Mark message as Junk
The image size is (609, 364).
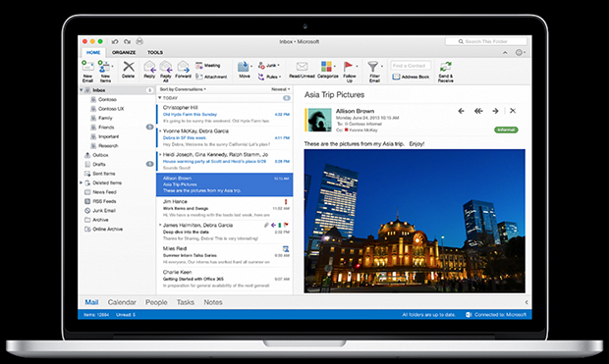[269, 65]
